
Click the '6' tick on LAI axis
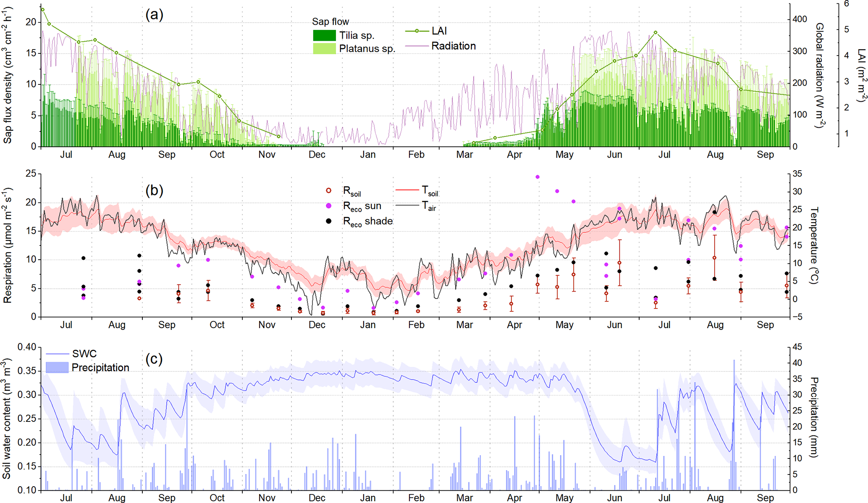pos(846,4)
